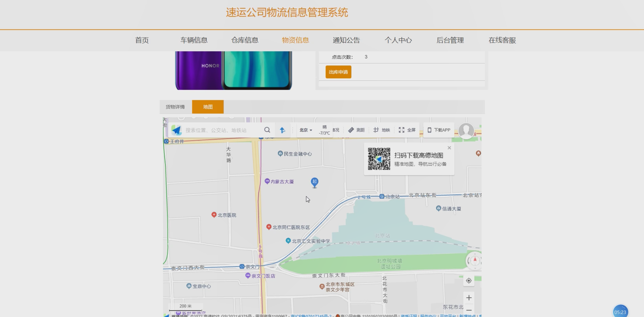Click the search magnifier icon in map
The height and width of the screenshot is (317, 644).
click(267, 130)
